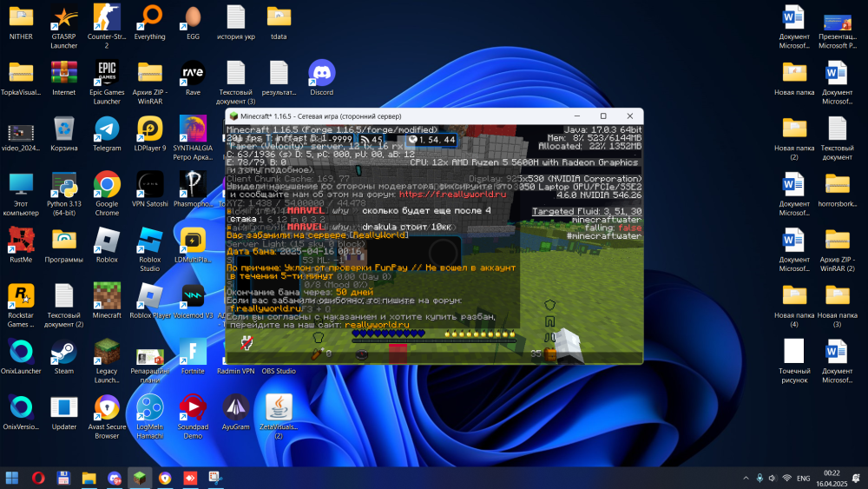The image size is (868, 489).
Task: Select the horrorsbork archive folder icon
Action: tap(837, 188)
